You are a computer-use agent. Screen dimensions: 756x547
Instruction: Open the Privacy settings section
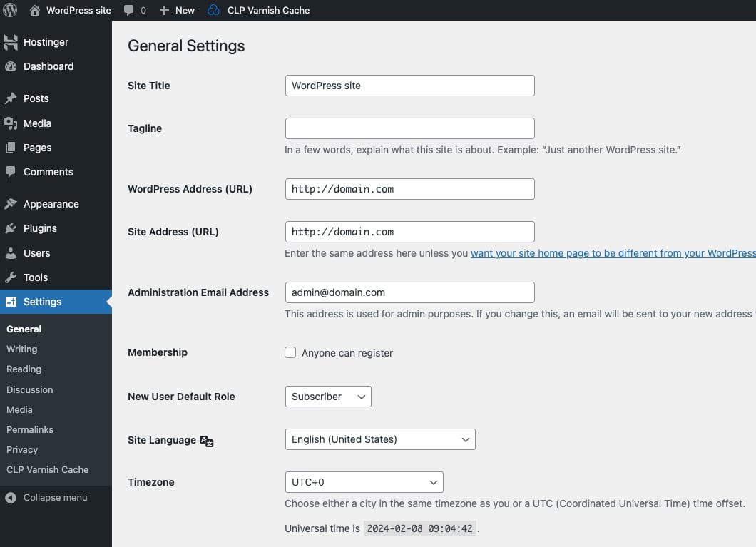pos(22,449)
